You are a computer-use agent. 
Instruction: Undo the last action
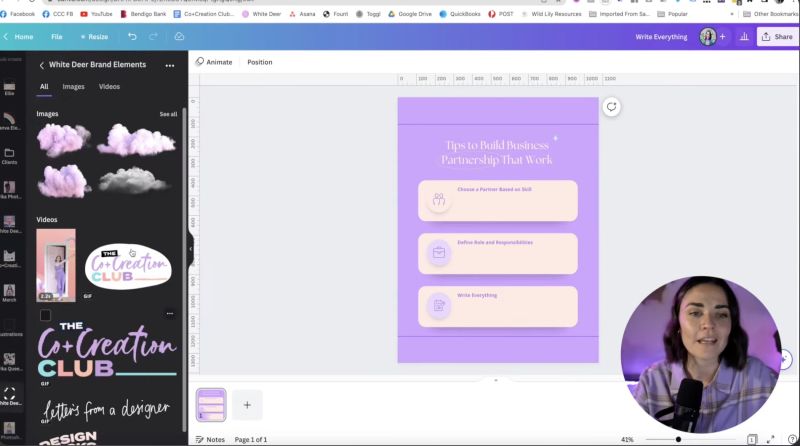coord(132,36)
